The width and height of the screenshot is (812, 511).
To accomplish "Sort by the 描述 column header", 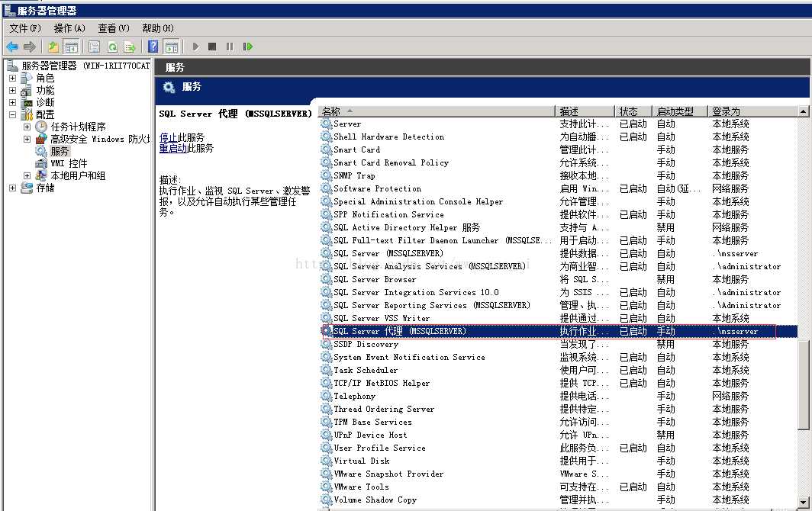I will point(585,111).
